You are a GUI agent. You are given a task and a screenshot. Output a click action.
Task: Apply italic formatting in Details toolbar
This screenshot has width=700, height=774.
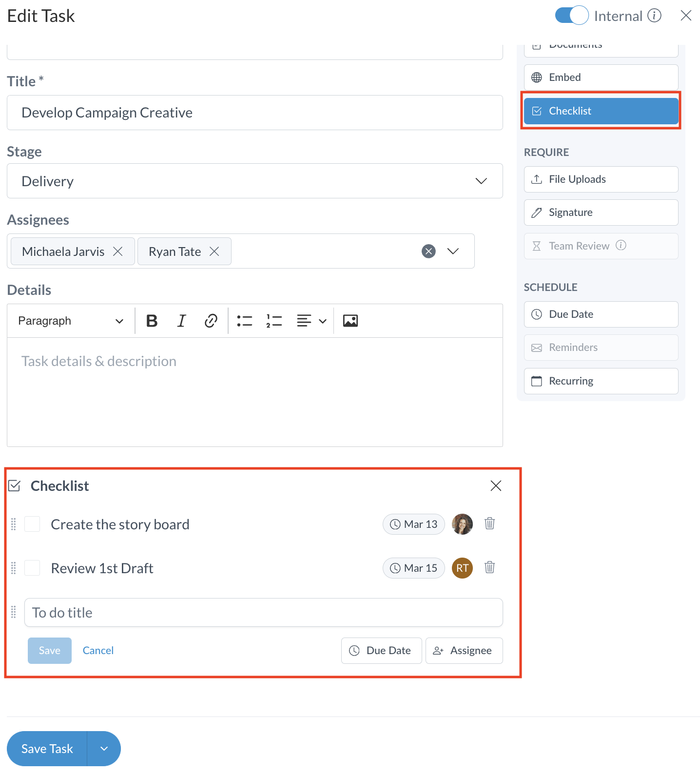[x=181, y=321]
